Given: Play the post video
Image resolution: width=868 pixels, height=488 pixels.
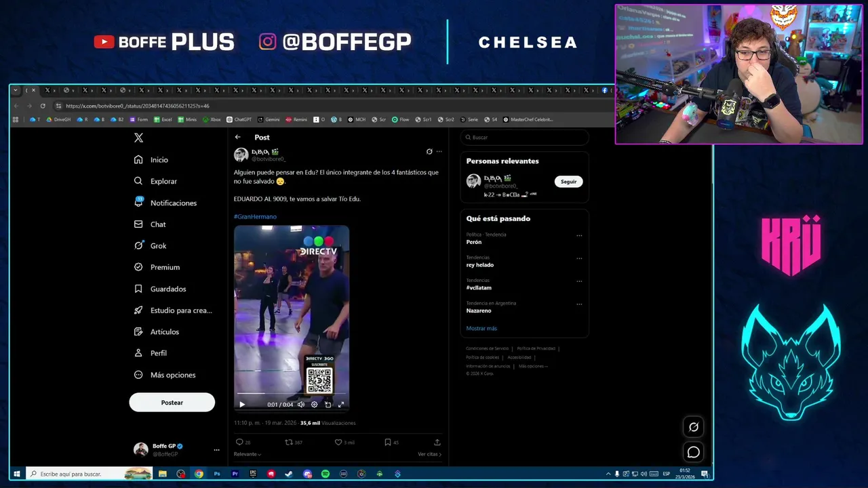Looking at the screenshot, I should 242,405.
